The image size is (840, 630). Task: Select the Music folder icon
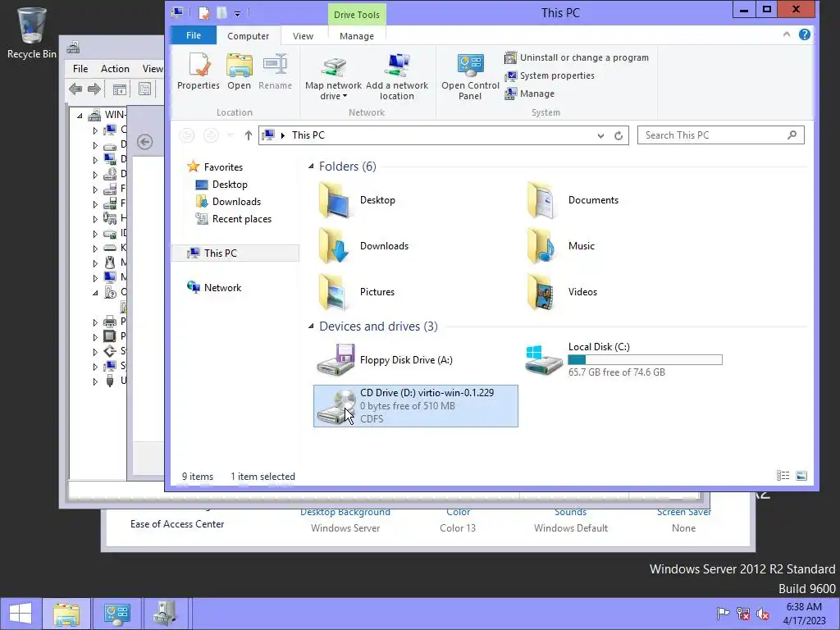(541, 246)
